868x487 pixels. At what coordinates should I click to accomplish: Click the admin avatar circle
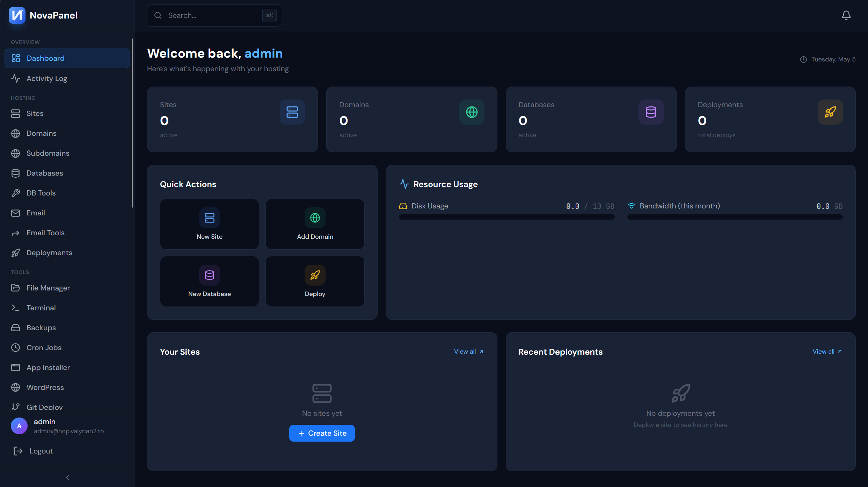click(19, 426)
